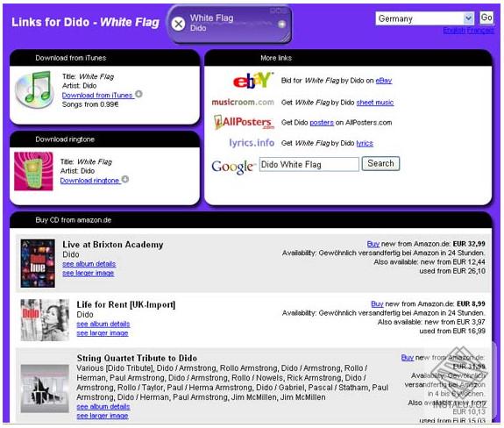Click the pink ringtone phone icon
The height and width of the screenshot is (428, 504).
pyautogui.click(x=33, y=171)
